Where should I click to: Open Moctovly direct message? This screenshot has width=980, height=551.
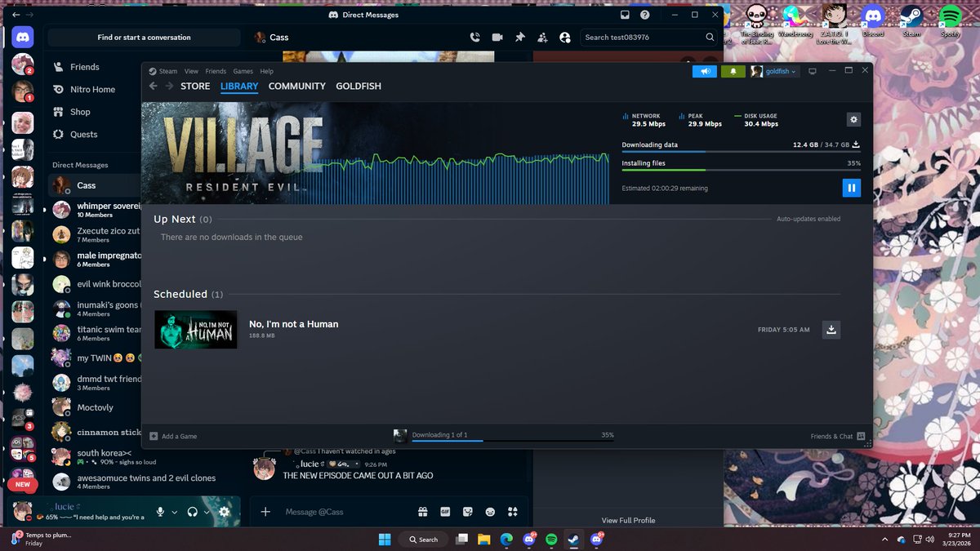click(x=94, y=407)
